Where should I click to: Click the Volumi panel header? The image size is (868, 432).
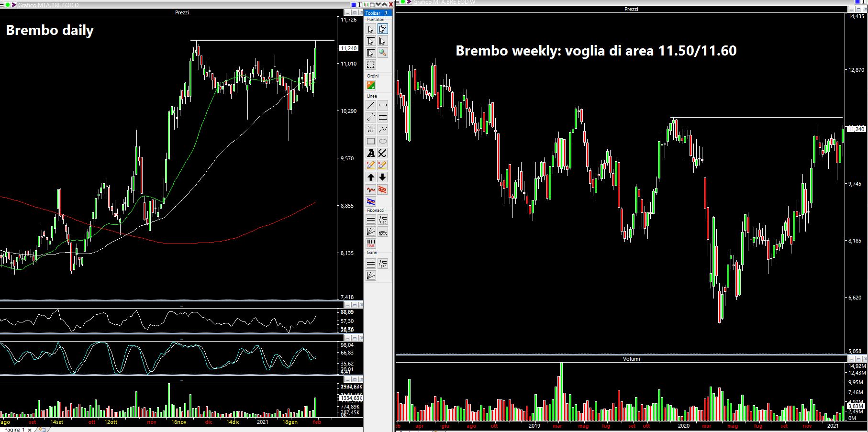click(631, 358)
